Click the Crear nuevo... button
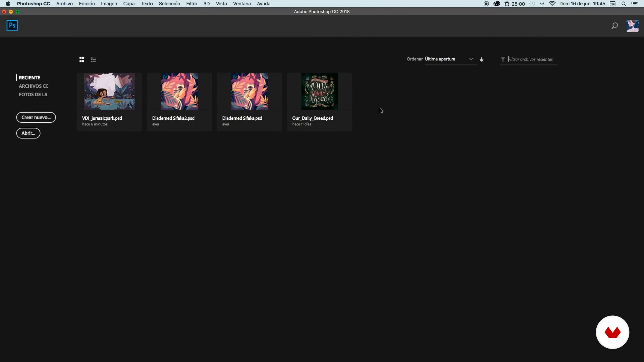Image resolution: width=644 pixels, height=362 pixels. coord(36,117)
